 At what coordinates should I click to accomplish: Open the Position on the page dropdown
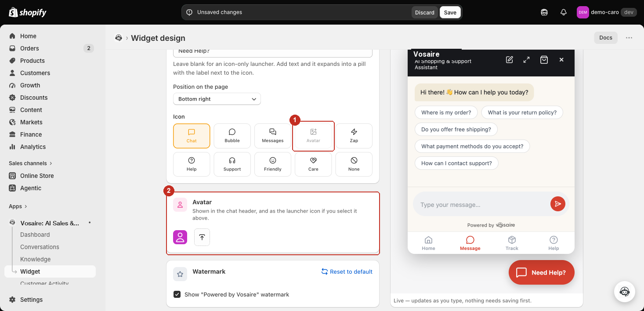pyautogui.click(x=217, y=99)
